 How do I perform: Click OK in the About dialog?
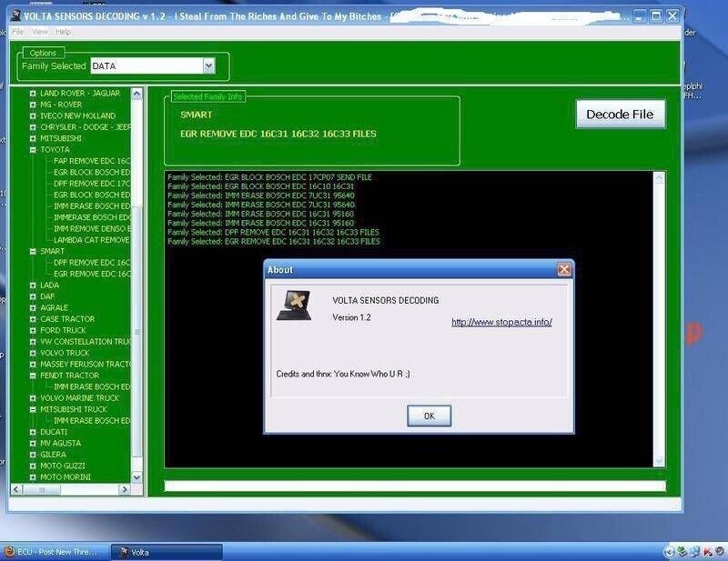pyautogui.click(x=429, y=416)
